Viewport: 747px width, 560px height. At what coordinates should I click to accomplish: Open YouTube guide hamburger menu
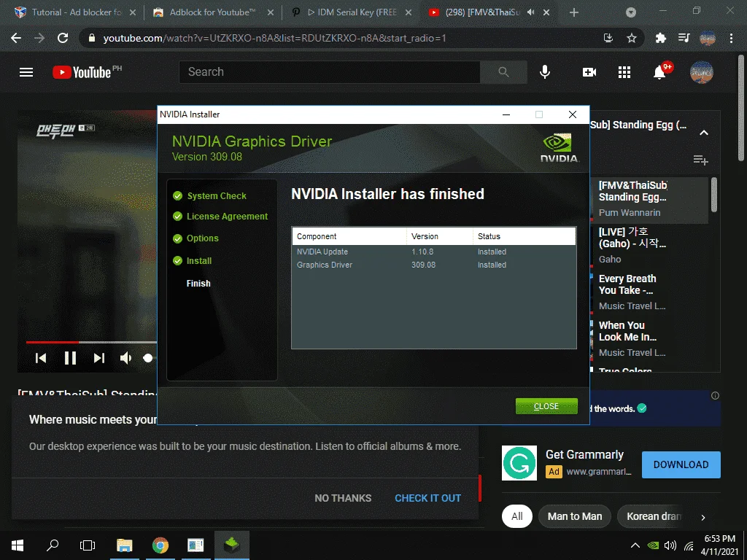[26, 72]
